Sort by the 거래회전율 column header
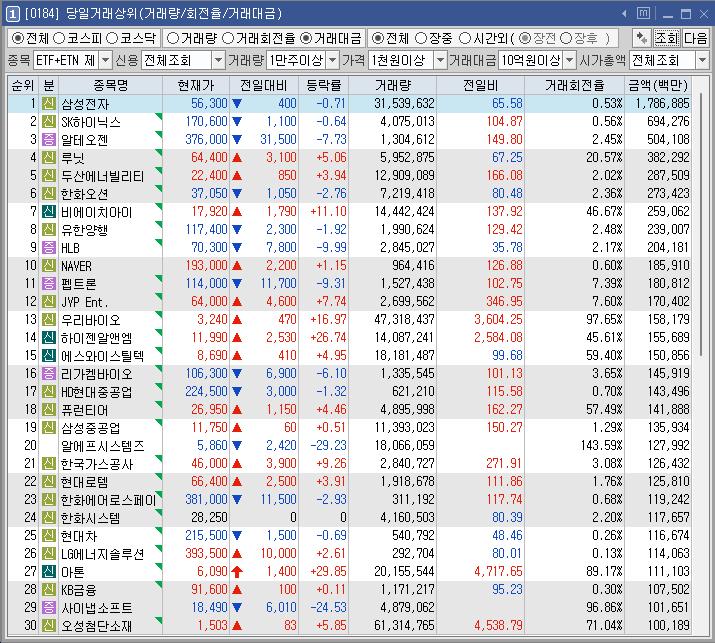Image resolution: width=715 pixels, height=643 pixels. pyautogui.click(x=575, y=85)
